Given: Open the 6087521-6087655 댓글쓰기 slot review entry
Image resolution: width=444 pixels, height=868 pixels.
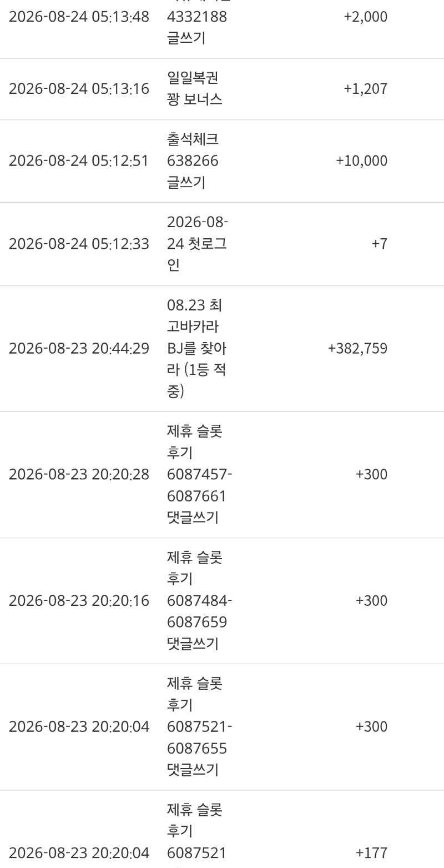Looking at the screenshot, I should click(200, 727).
